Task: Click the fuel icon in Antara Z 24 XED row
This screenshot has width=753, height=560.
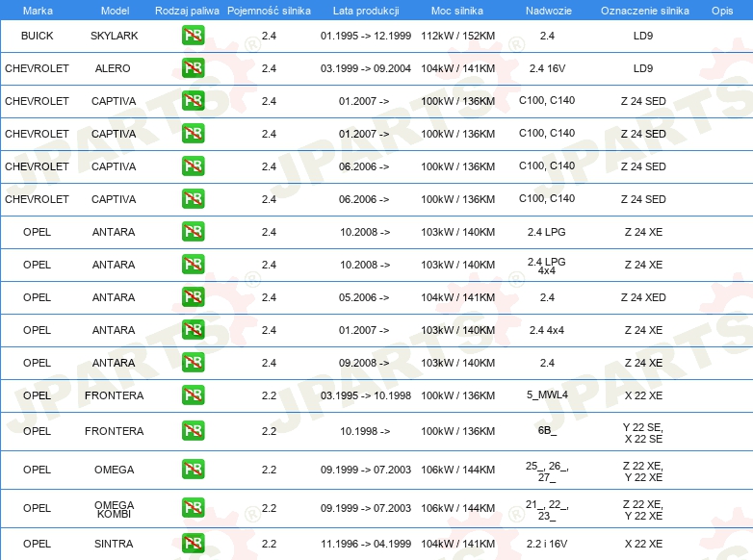Action: 193,297
